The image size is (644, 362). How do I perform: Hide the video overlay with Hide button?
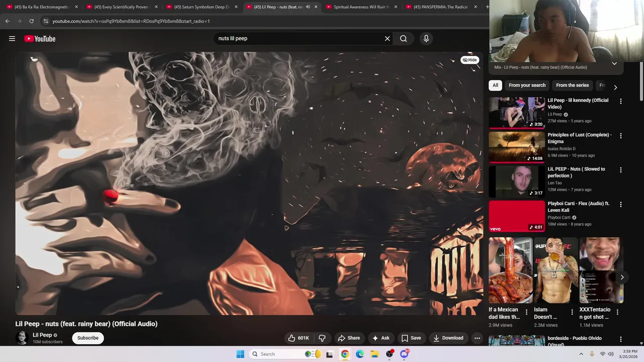(470, 60)
